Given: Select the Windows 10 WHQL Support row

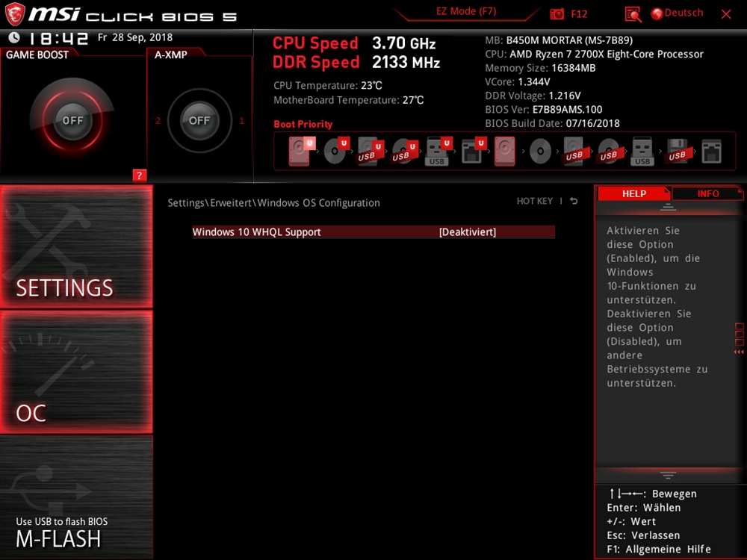Looking at the screenshot, I should tap(373, 232).
